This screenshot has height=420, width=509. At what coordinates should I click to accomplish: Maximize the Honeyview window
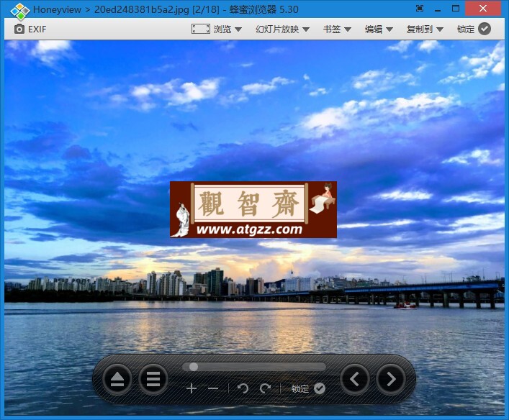(456, 9)
